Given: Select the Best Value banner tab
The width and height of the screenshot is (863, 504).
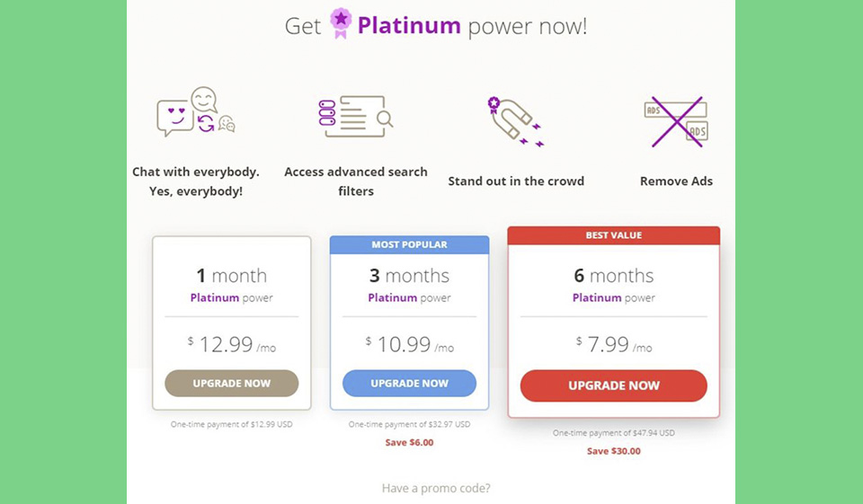Looking at the screenshot, I should coord(613,235).
